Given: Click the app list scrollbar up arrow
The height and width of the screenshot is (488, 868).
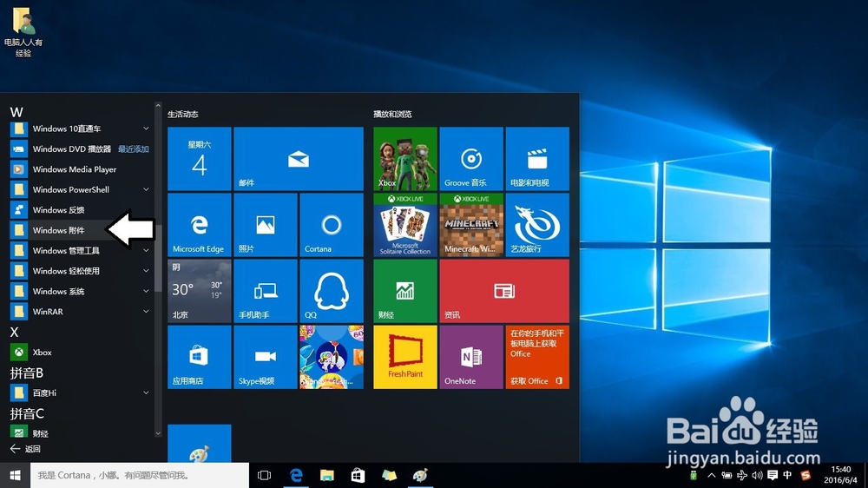Looking at the screenshot, I should [158, 105].
